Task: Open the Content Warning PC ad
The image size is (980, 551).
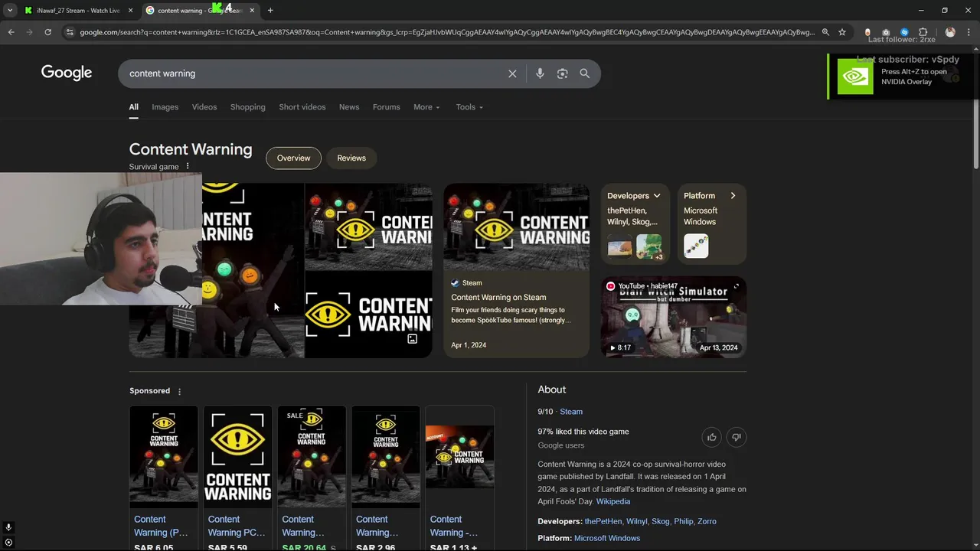Action: click(237, 478)
